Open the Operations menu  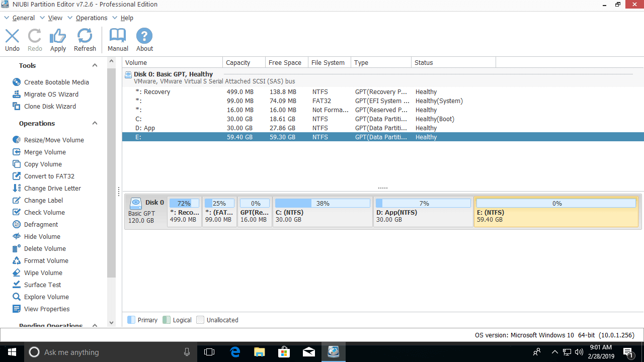(91, 18)
